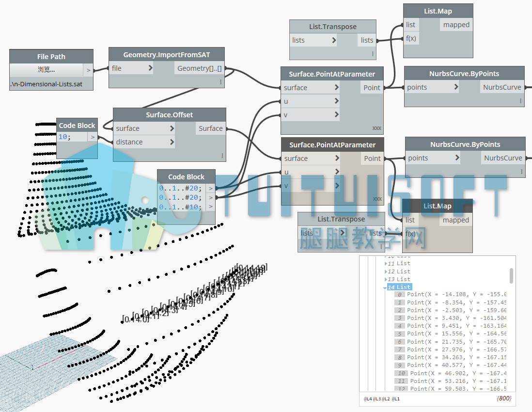This screenshot has height=412, width=532.
Task: Click the mapped output port on top List.Map
Action: click(x=456, y=25)
